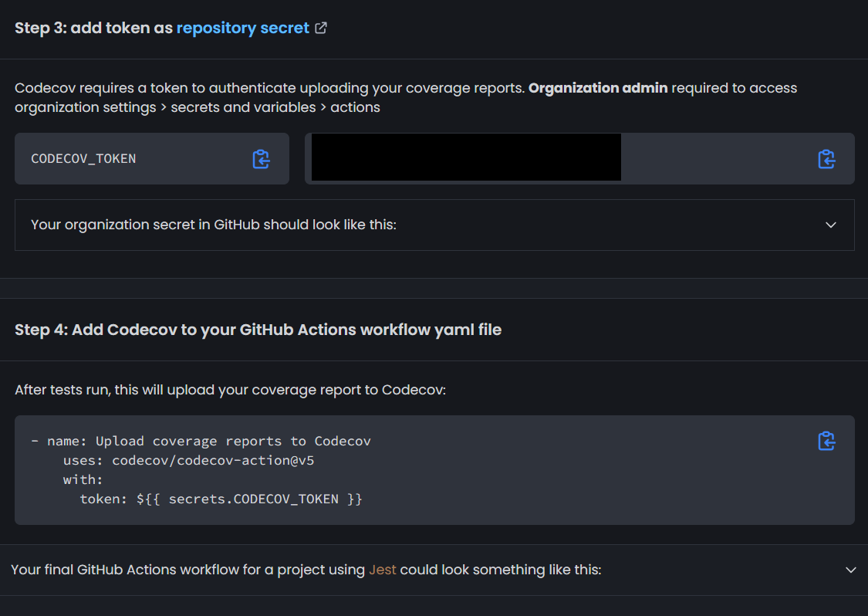Click the '- name: Upload coverage reports' line

pos(201,442)
